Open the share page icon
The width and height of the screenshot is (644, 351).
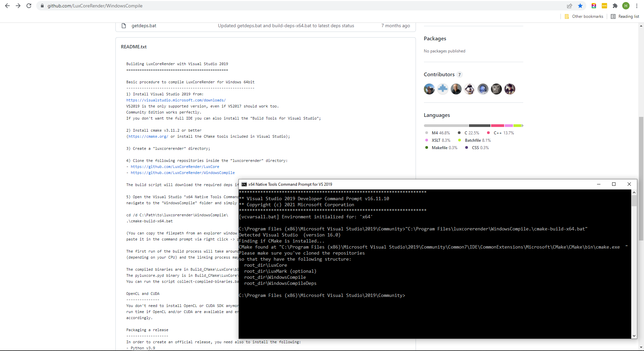pos(570,6)
